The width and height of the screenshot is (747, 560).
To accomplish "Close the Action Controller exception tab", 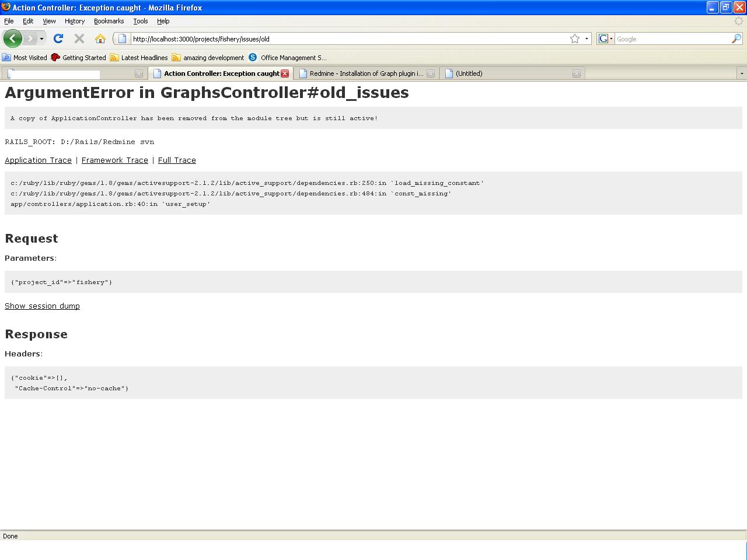I will click(285, 73).
